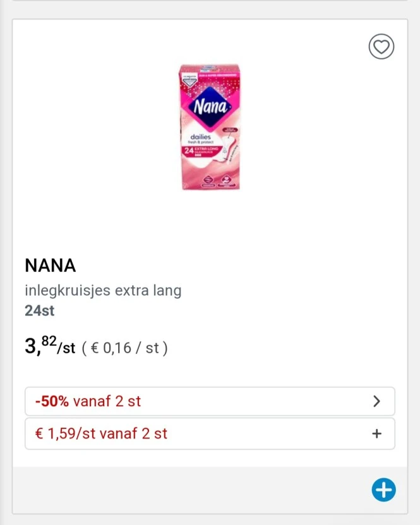Click the bold '-50%' discount label
This screenshot has width=420, height=525.
pos(52,401)
